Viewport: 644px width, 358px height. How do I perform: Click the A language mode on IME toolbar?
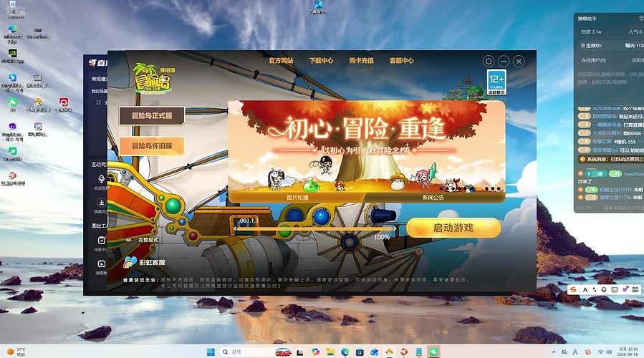[585, 289]
